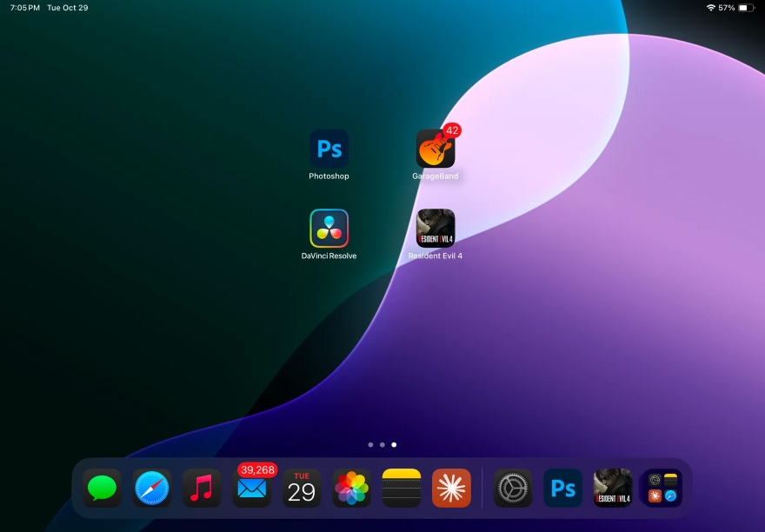This screenshot has width=765, height=532.
Task: Open recent Photoshop icon in dock
Action: 562,489
